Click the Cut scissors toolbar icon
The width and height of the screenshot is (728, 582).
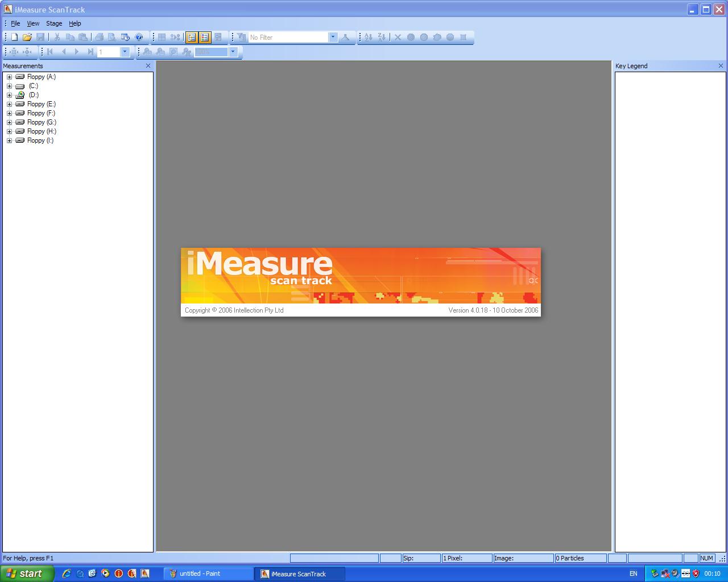tap(57, 38)
